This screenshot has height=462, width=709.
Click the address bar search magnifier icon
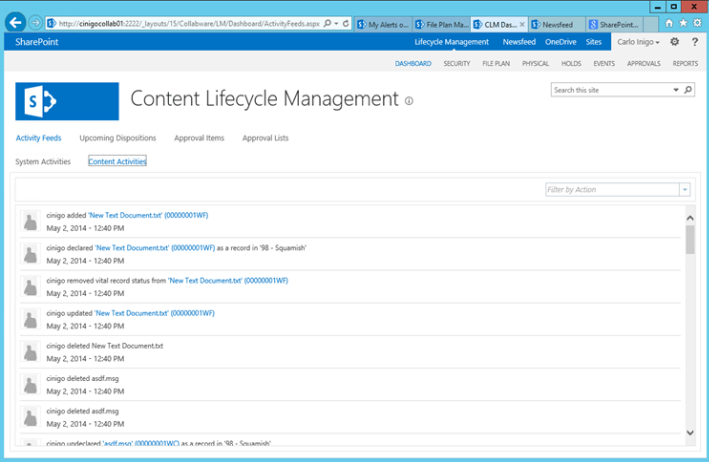[327, 24]
